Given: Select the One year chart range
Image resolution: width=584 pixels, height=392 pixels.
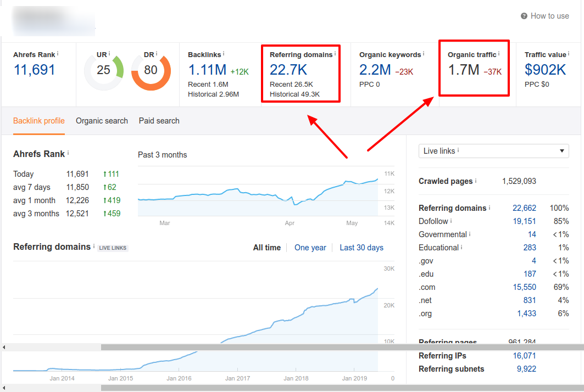Looking at the screenshot, I should pyautogui.click(x=310, y=248).
